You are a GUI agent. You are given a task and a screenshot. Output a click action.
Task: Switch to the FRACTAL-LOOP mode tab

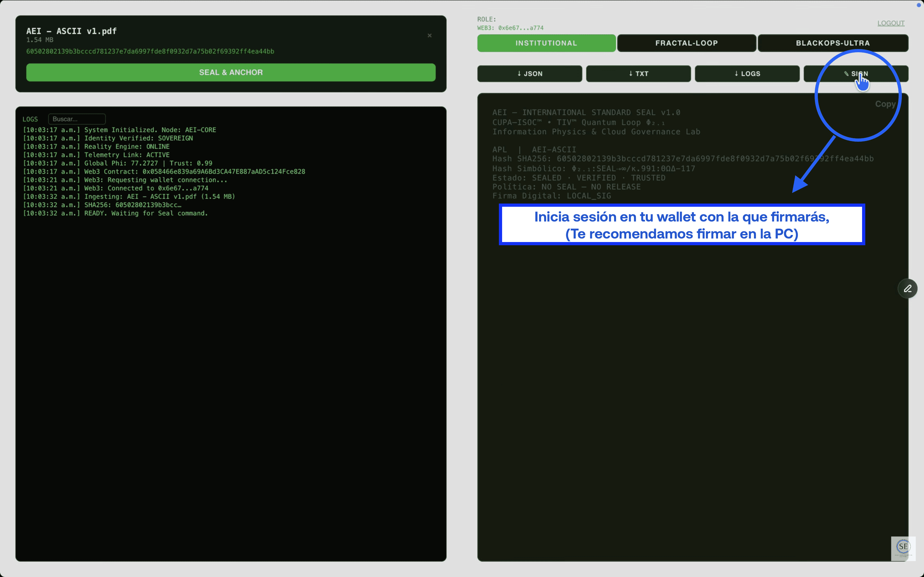686,43
